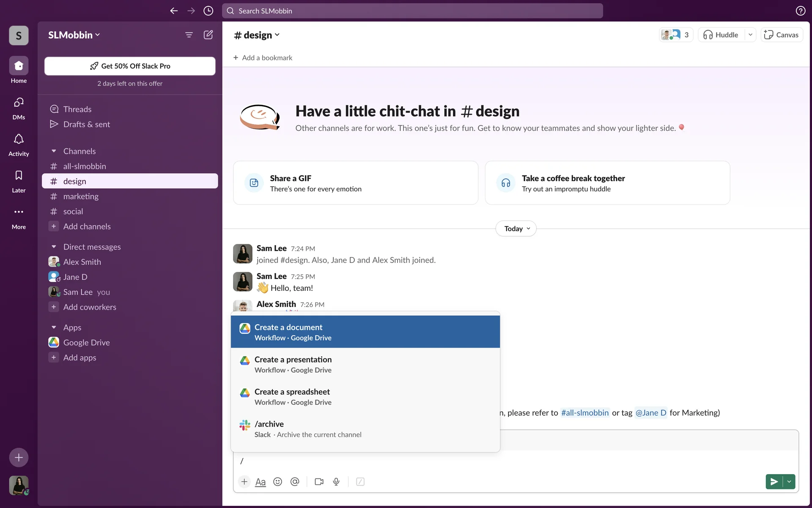Expand the Huddle options chevron
This screenshot has width=812, height=508.
pos(750,35)
